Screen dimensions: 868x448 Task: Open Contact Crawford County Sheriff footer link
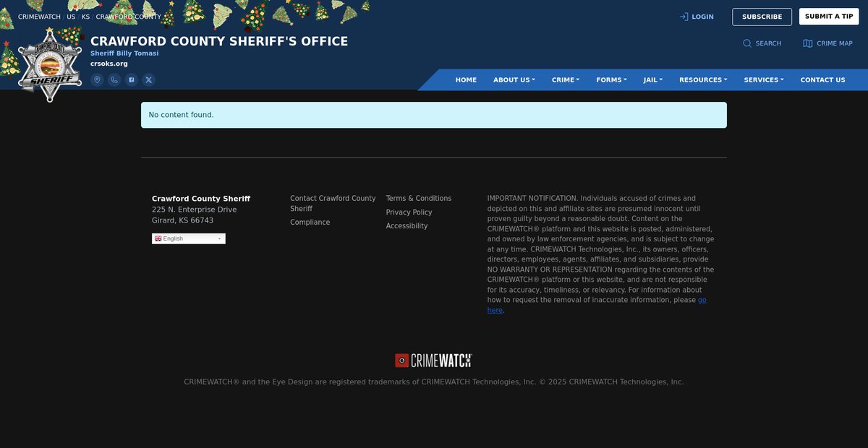[x=333, y=203]
